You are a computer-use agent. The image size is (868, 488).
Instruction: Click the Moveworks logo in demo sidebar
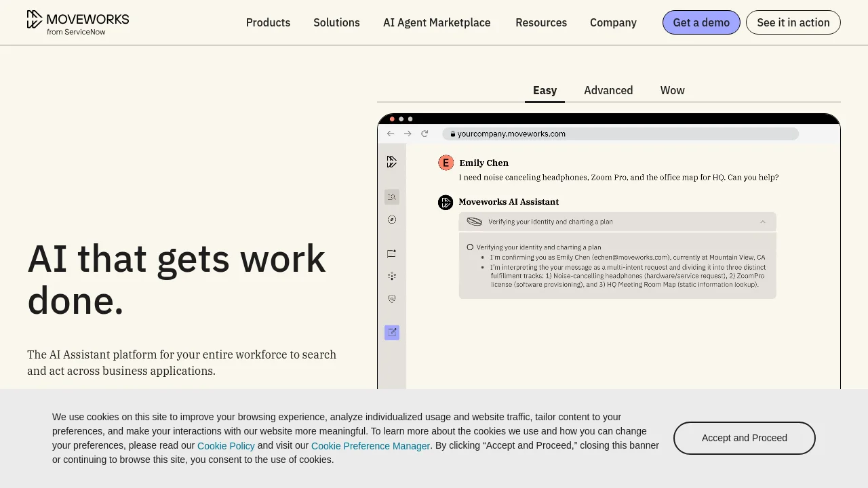[x=392, y=161]
